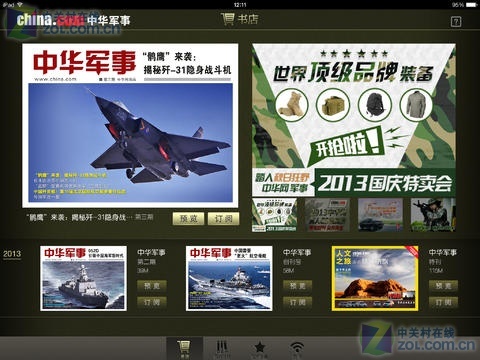Open the wifi signal tab
The width and height of the screenshot is (480, 360).
pyautogui.click(x=297, y=349)
